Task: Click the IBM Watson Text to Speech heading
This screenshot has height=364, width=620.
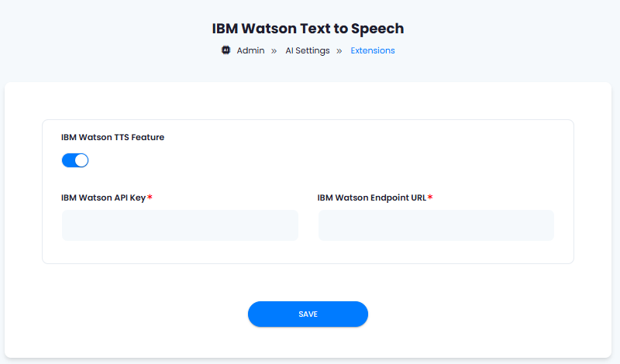Action: pyautogui.click(x=308, y=29)
